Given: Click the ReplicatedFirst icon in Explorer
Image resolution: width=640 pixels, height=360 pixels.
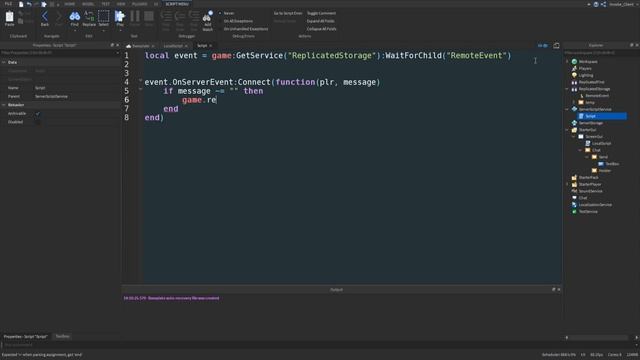Looking at the screenshot, I should tap(574, 82).
